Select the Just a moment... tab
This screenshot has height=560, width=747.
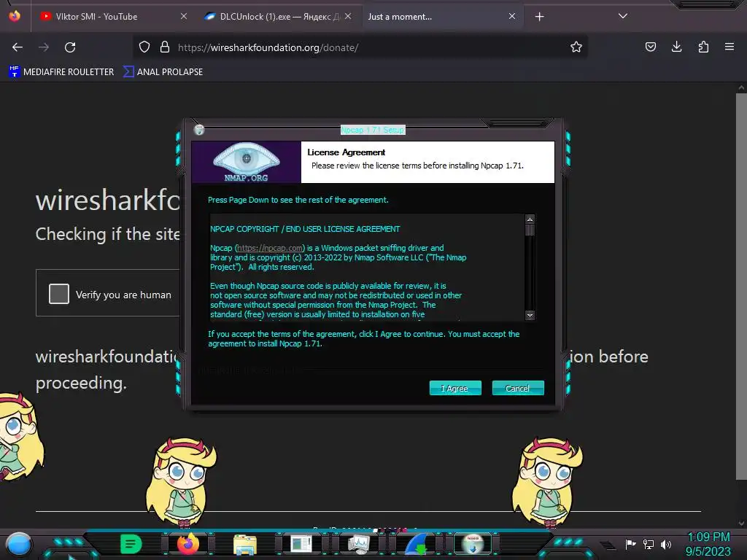pyautogui.click(x=400, y=16)
